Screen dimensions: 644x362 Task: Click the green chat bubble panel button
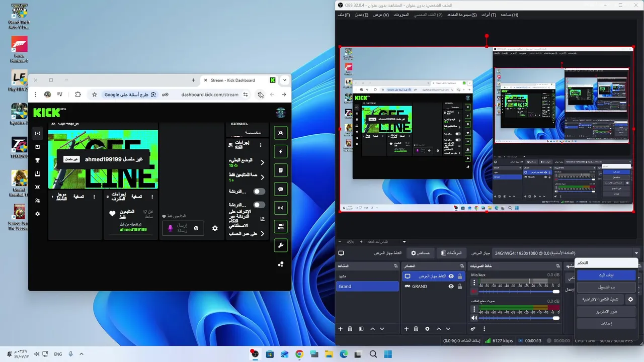click(x=281, y=189)
